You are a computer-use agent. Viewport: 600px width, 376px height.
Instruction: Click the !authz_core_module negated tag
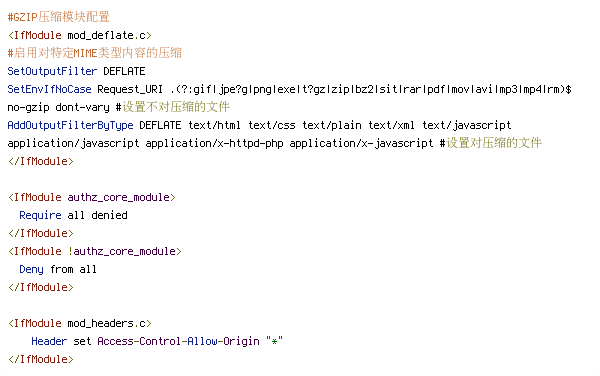pyautogui.click(x=124, y=251)
